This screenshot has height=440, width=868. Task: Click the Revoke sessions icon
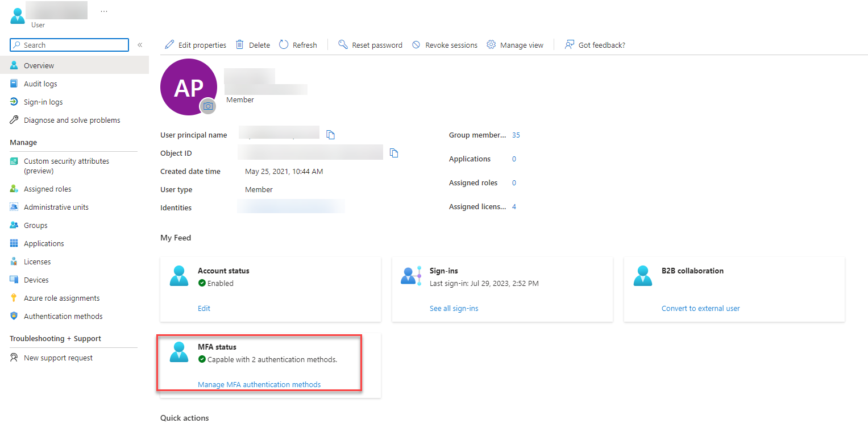416,44
